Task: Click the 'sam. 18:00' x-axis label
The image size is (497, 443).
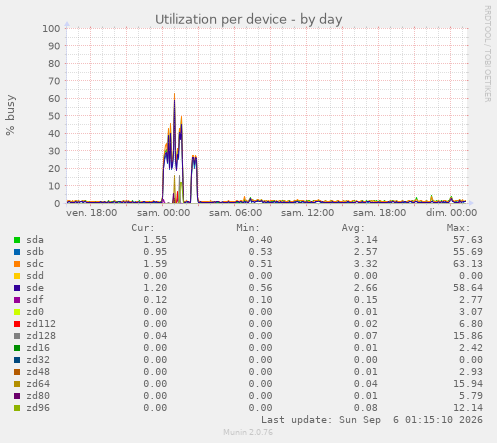Action: (x=379, y=213)
